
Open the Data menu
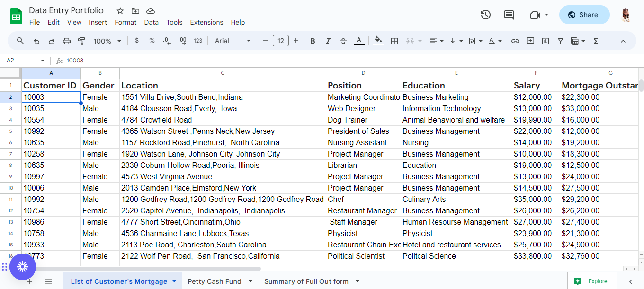click(152, 22)
